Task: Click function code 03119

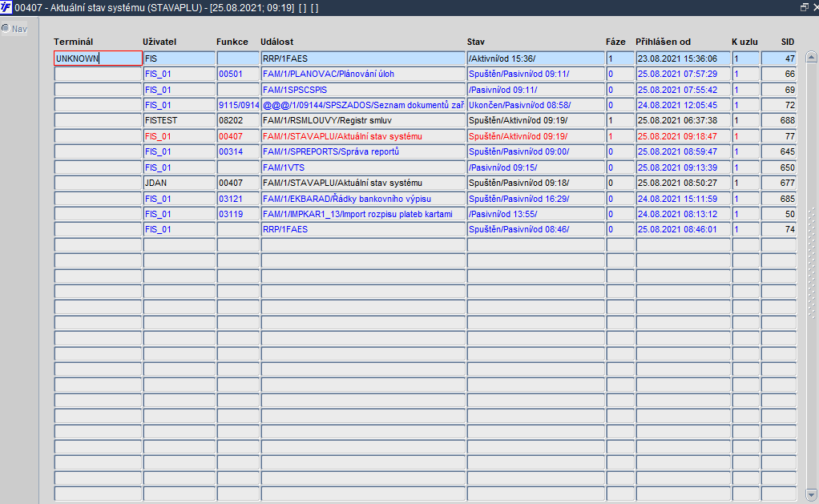Action: pos(238,214)
